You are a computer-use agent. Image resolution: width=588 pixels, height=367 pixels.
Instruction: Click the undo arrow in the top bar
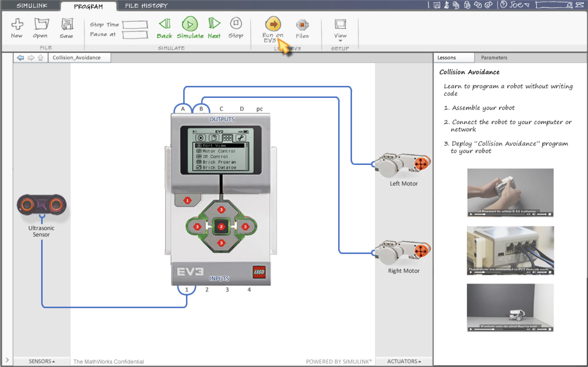[x=478, y=5]
